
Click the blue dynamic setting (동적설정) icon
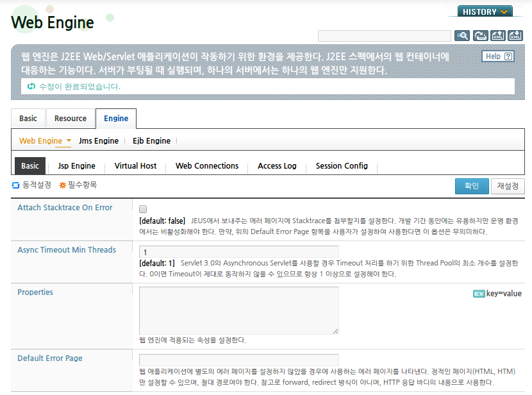point(15,185)
